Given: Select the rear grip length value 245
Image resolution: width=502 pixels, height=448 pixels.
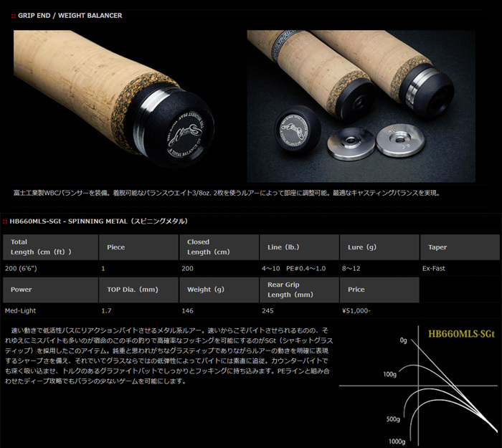Looking at the screenshot, I should [267, 310].
